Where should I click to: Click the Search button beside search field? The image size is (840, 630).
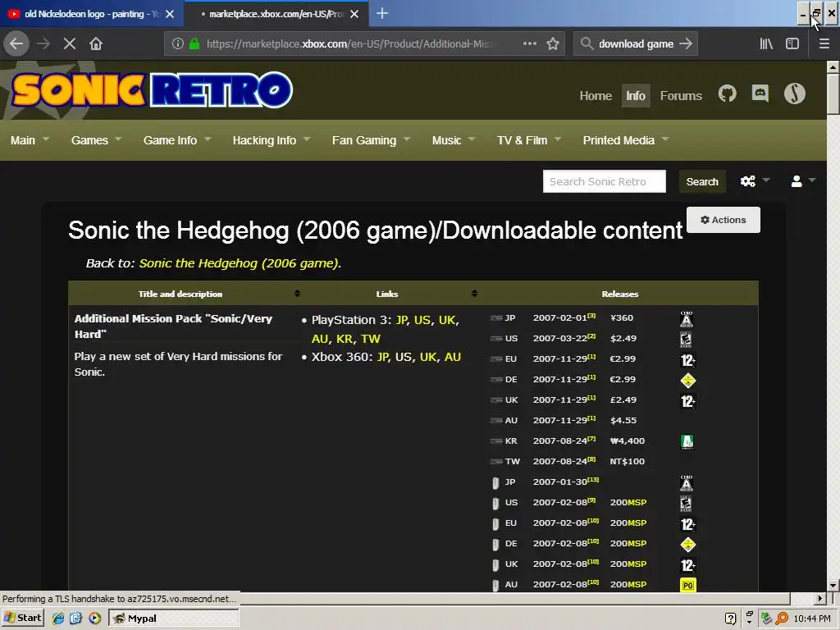coord(702,181)
